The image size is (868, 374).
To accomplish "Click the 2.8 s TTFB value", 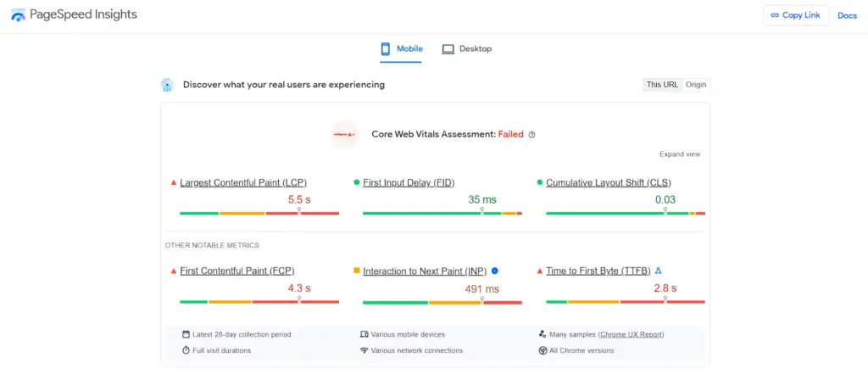I will point(665,288).
